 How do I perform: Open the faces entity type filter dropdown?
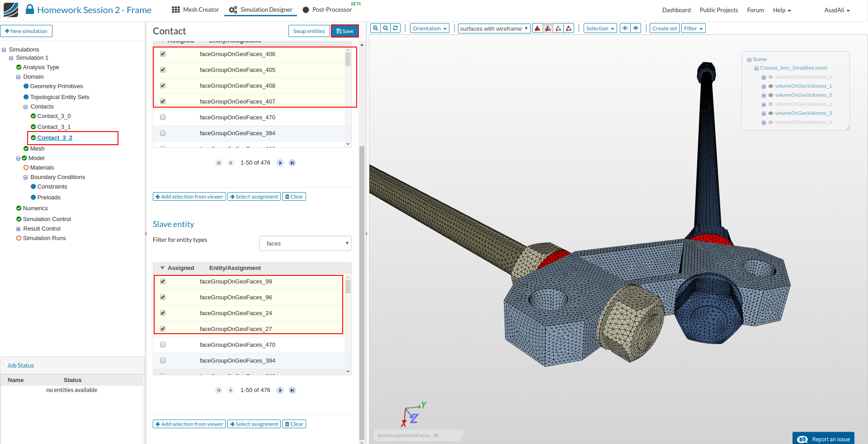pyautogui.click(x=305, y=243)
